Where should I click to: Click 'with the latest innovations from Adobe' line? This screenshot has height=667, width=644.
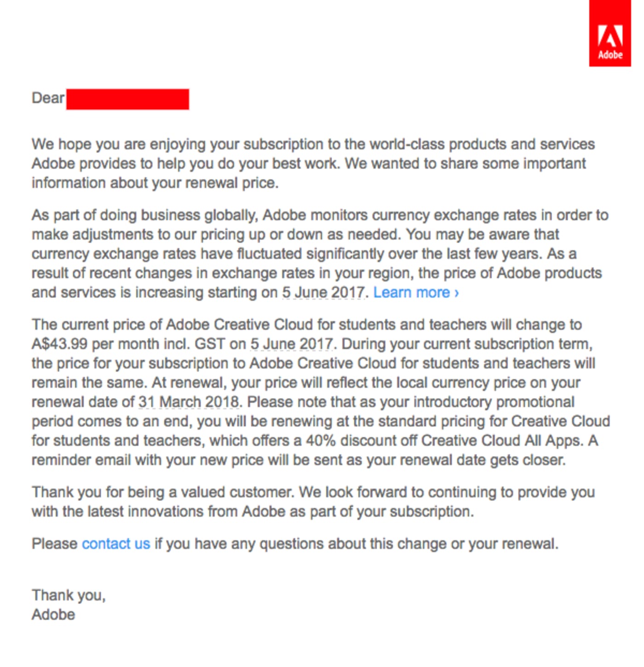253,511
